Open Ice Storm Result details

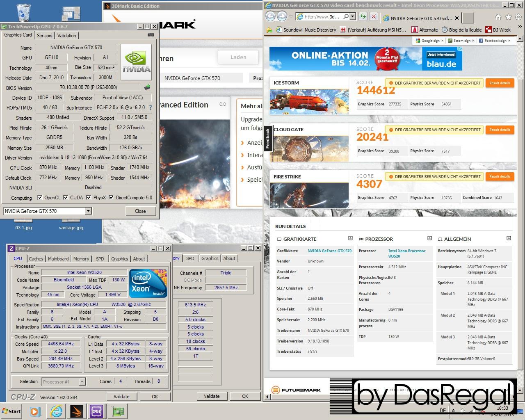500,83
